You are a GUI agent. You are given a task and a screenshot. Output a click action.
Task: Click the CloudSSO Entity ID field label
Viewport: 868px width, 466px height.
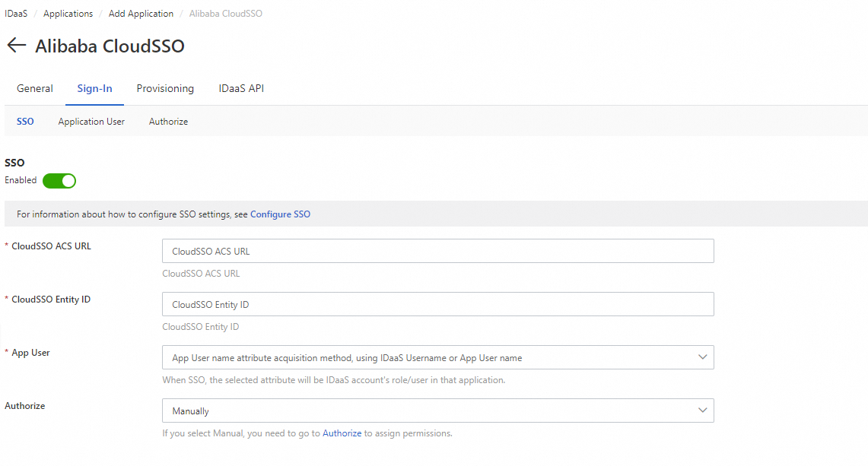pos(51,300)
